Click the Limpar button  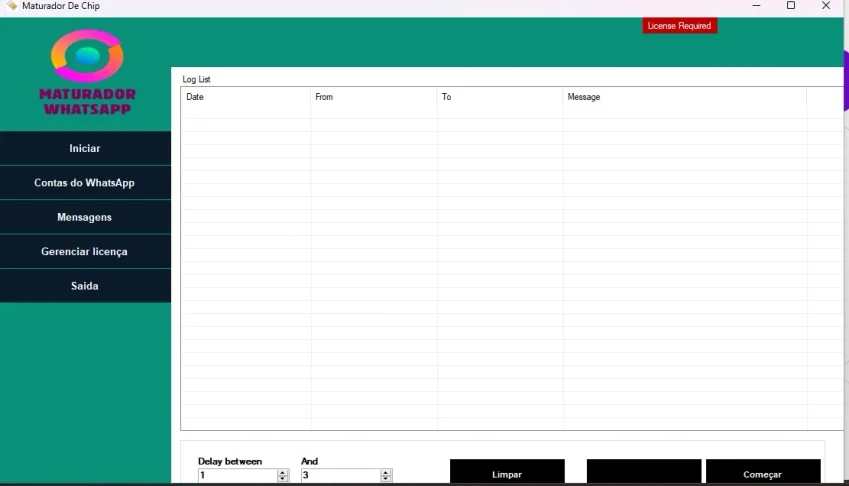click(507, 472)
